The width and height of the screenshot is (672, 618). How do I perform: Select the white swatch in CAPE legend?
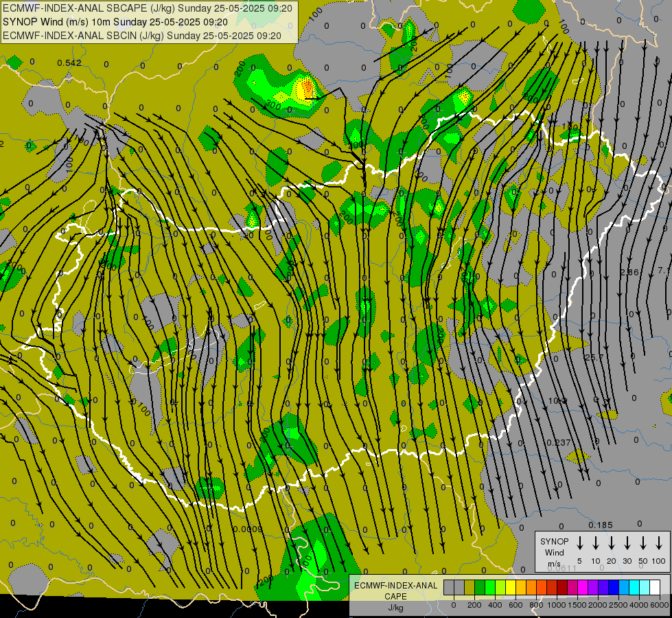(656, 587)
